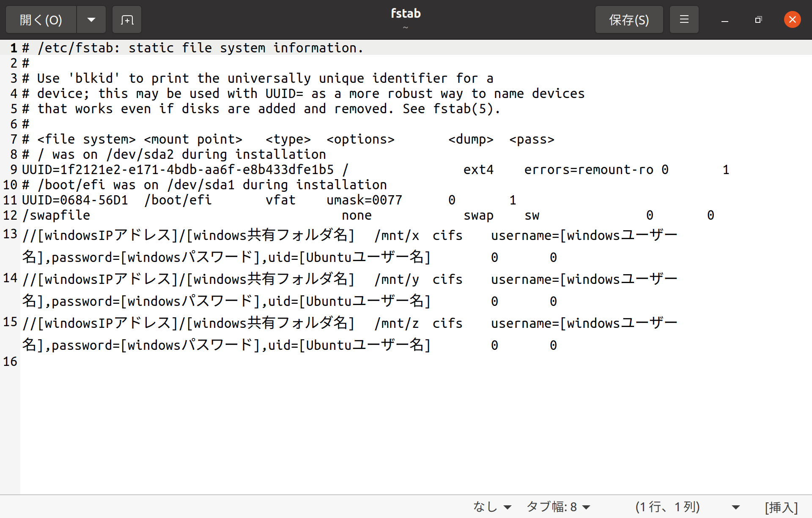Open the line and column position dropdown
The width and height of the screenshot is (812, 518).
(736, 507)
